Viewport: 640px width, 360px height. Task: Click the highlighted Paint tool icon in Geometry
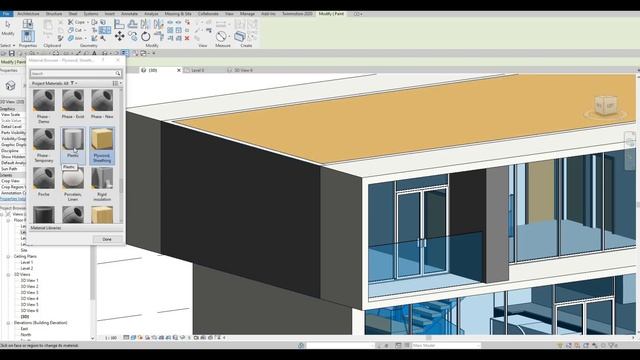tap(105, 30)
